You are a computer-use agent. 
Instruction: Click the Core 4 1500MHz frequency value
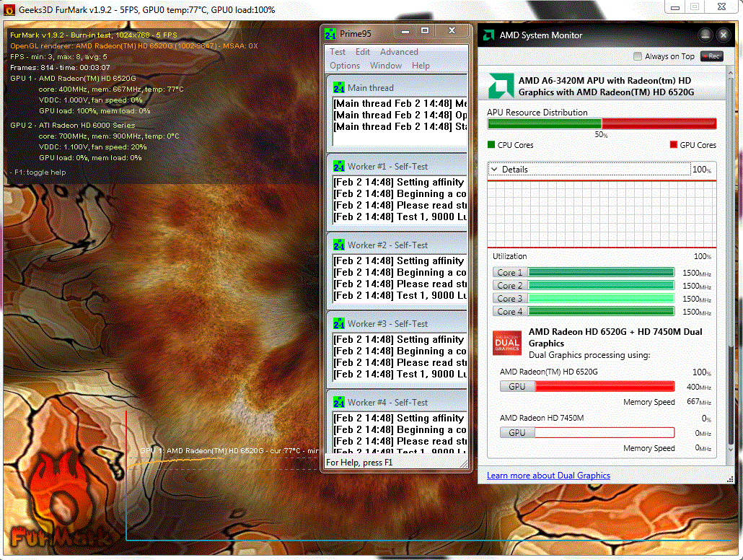point(697,312)
